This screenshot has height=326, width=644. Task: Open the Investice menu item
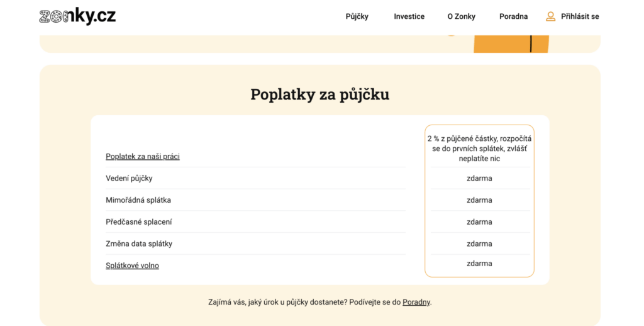tap(409, 16)
